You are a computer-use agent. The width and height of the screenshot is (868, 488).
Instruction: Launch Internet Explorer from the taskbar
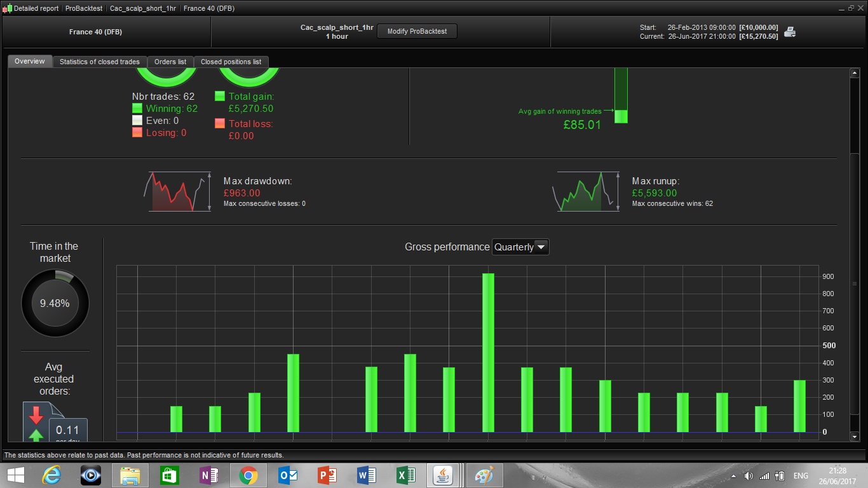tap(51, 475)
